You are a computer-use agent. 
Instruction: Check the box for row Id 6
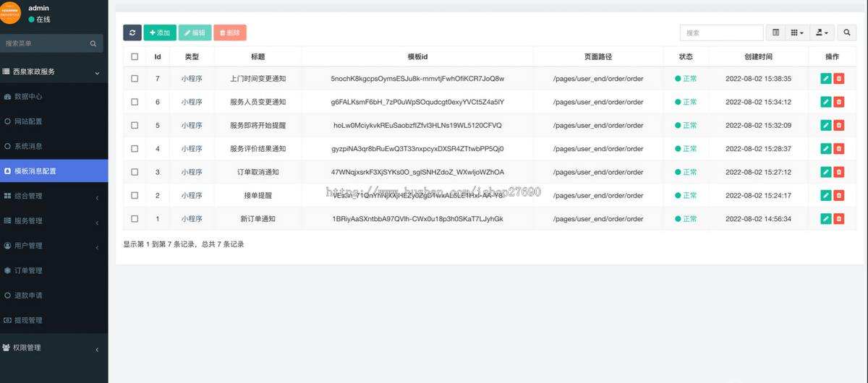click(x=135, y=102)
